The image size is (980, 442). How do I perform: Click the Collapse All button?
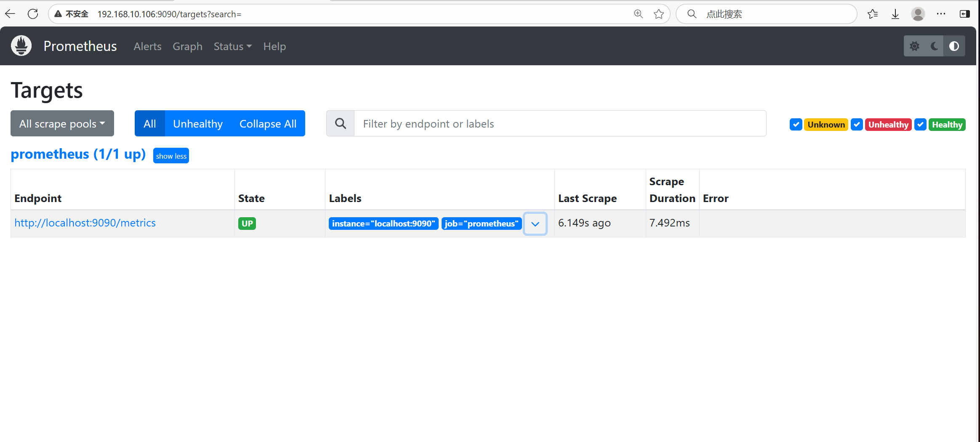click(x=268, y=123)
